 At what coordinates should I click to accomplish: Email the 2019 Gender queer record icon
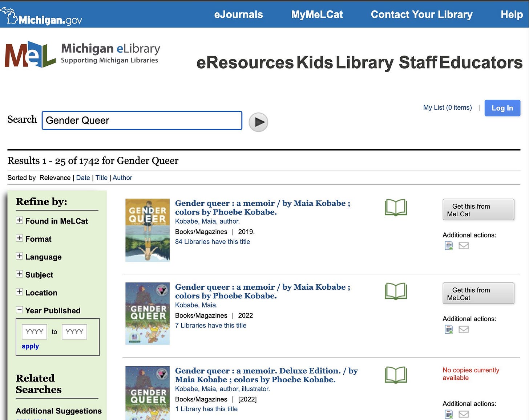pyautogui.click(x=464, y=246)
